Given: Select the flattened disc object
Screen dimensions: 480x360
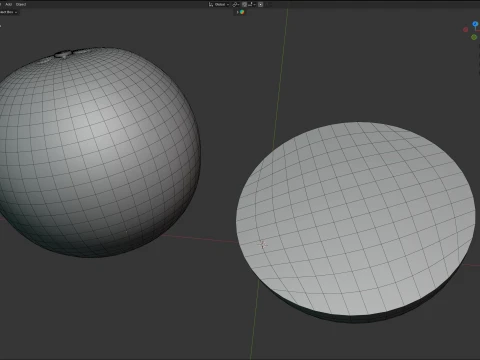Looking at the screenshot, I should [355, 223].
